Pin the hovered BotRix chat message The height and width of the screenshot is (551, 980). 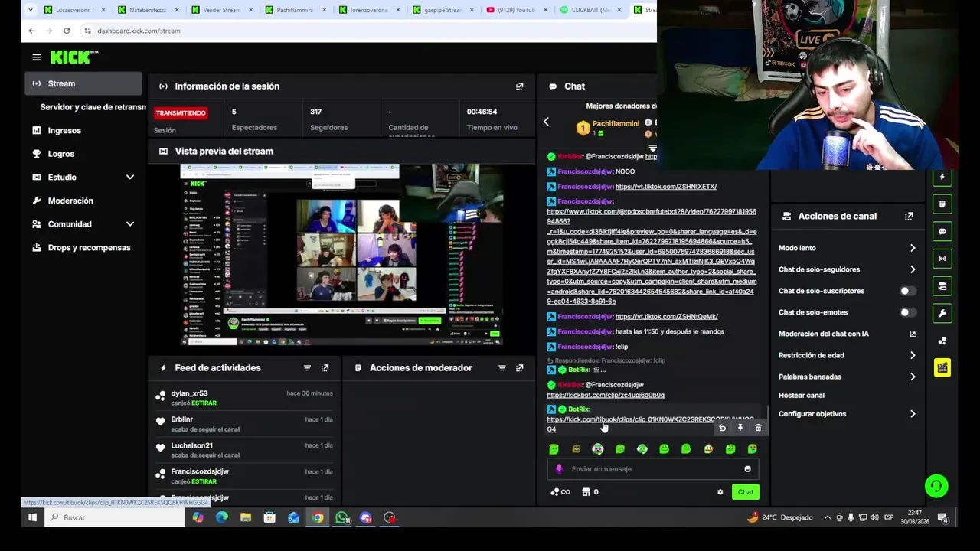click(x=740, y=429)
